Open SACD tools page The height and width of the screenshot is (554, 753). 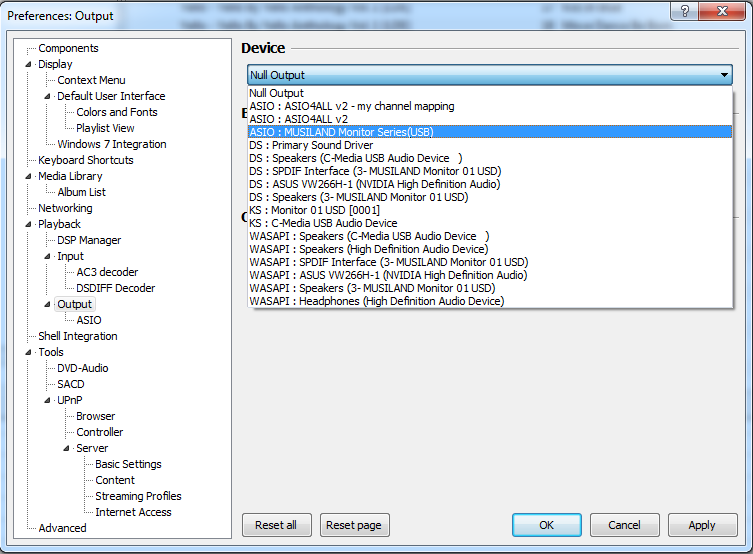(x=71, y=384)
